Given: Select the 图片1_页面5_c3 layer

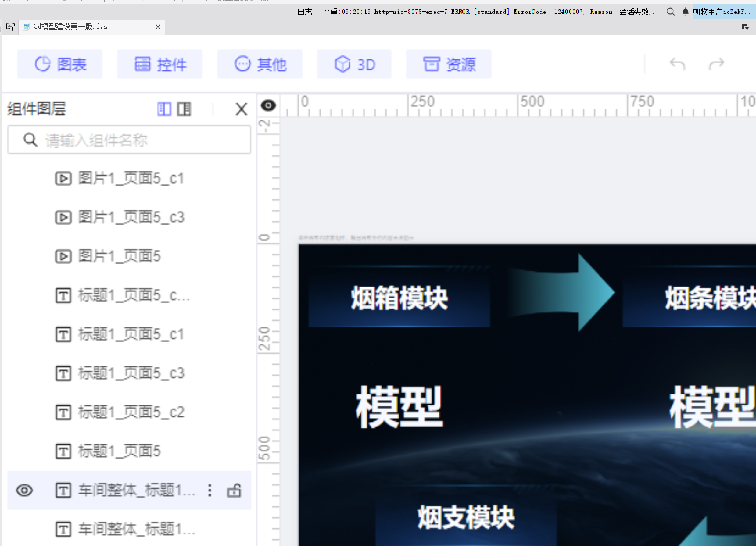Looking at the screenshot, I should [131, 217].
